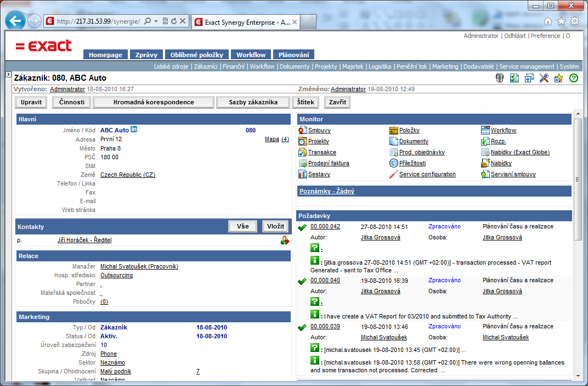
Task: Click the Zavřít button
Action: pyautogui.click(x=337, y=102)
